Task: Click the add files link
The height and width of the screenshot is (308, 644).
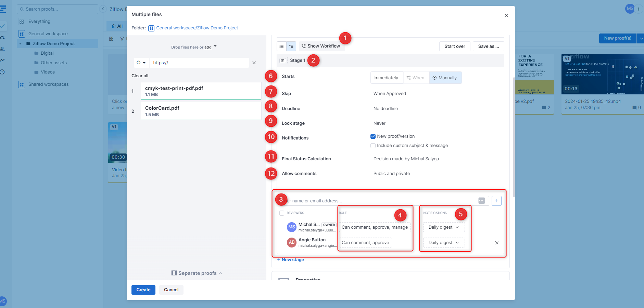Action: (208, 48)
